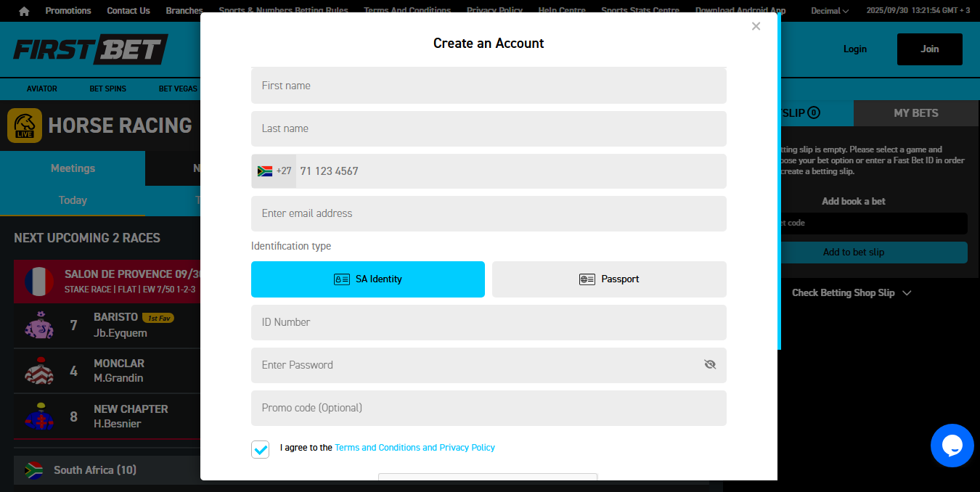Open the Promotions menu item
This screenshot has width=980, height=492.
click(x=68, y=11)
